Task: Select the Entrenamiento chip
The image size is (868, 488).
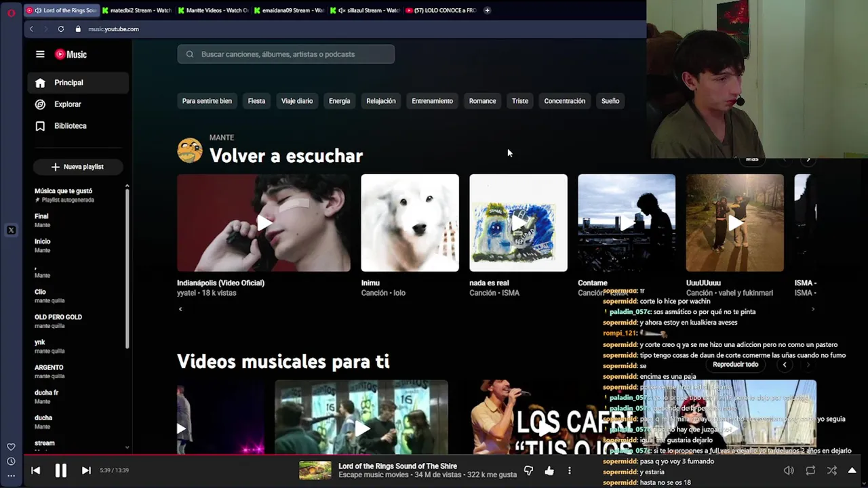Action: [432, 101]
